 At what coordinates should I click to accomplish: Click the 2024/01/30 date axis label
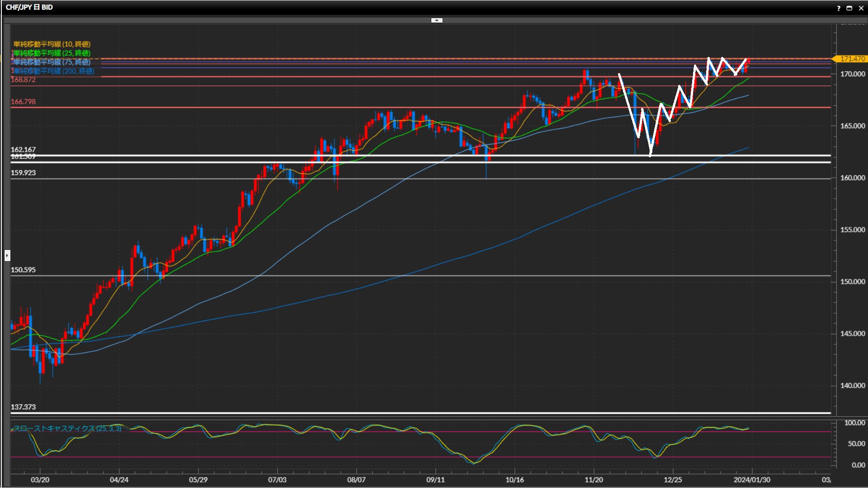click(752, 480)
